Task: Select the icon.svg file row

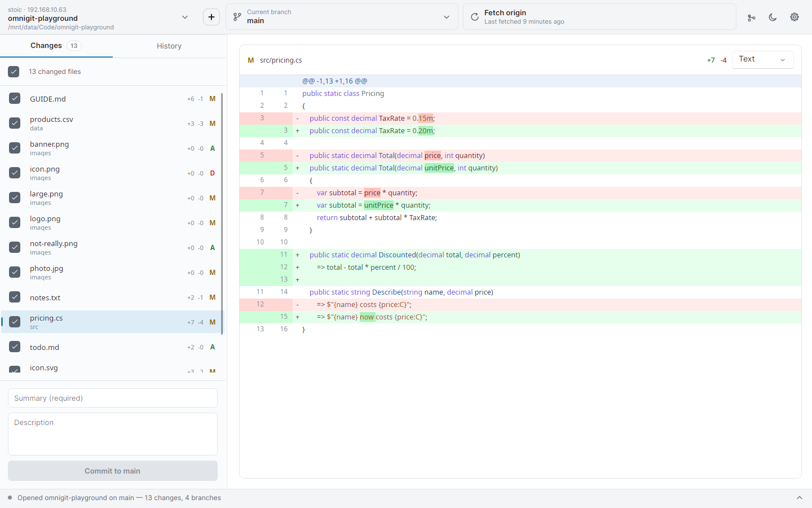Action: [x=112, y=366]
